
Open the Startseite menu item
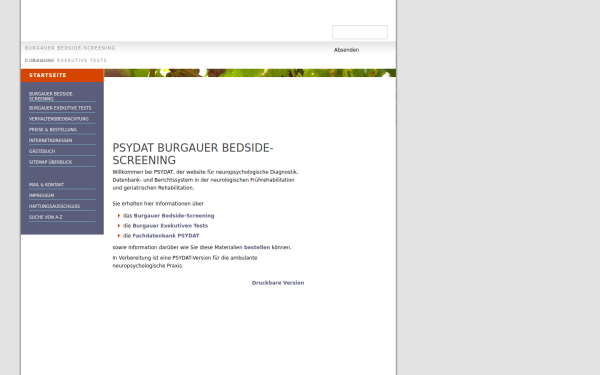pos(62,75)
